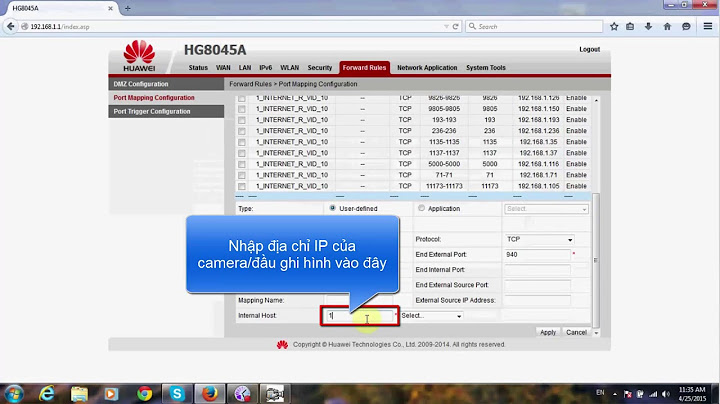Select the User-defined radio button

click(x=332, y=208)
